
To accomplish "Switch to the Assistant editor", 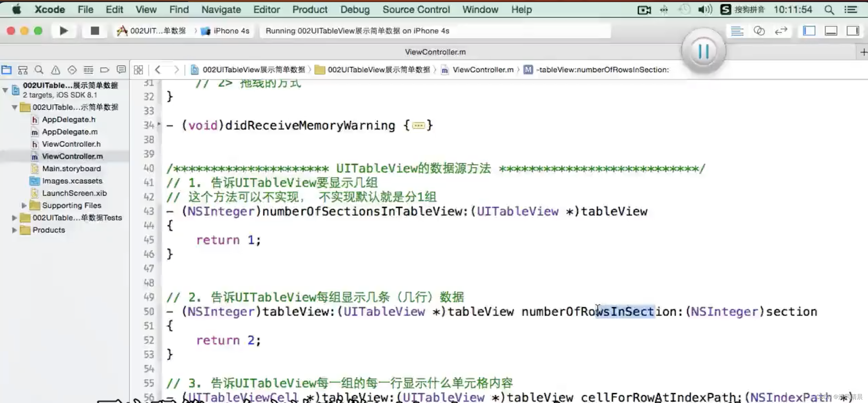I will coord(759,31).
